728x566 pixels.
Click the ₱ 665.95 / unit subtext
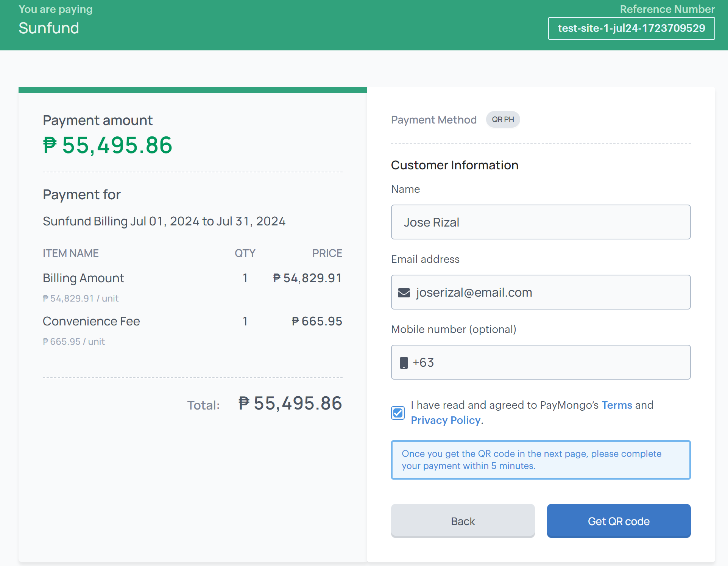click(74, 342)
